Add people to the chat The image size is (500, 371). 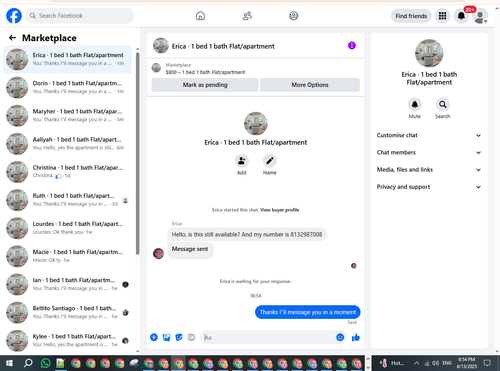coord(241,161)
